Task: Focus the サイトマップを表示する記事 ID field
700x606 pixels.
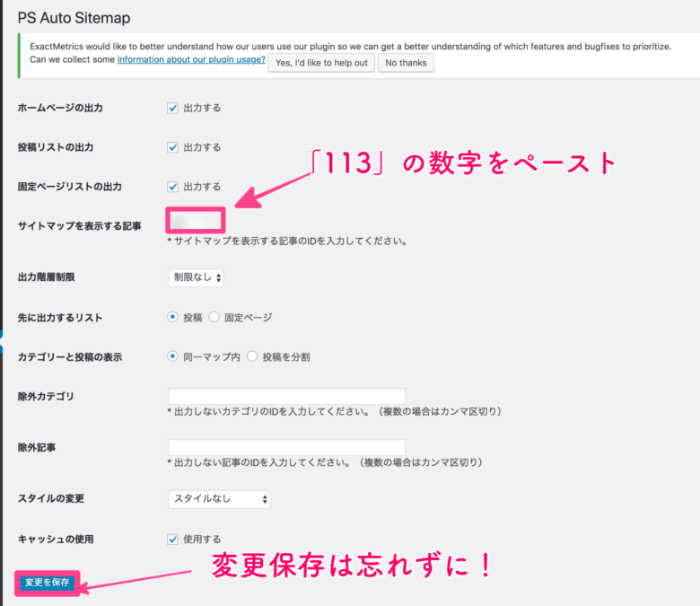Action: coord(196,220)
